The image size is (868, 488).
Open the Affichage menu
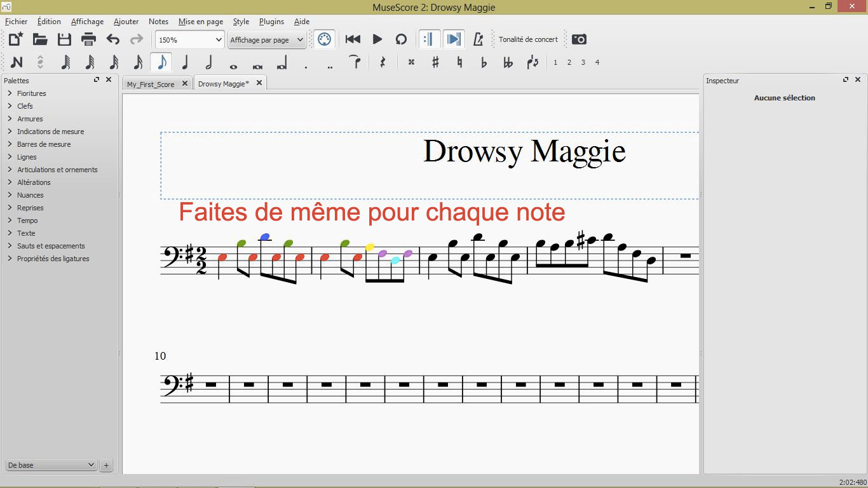[x=87, y=22]
